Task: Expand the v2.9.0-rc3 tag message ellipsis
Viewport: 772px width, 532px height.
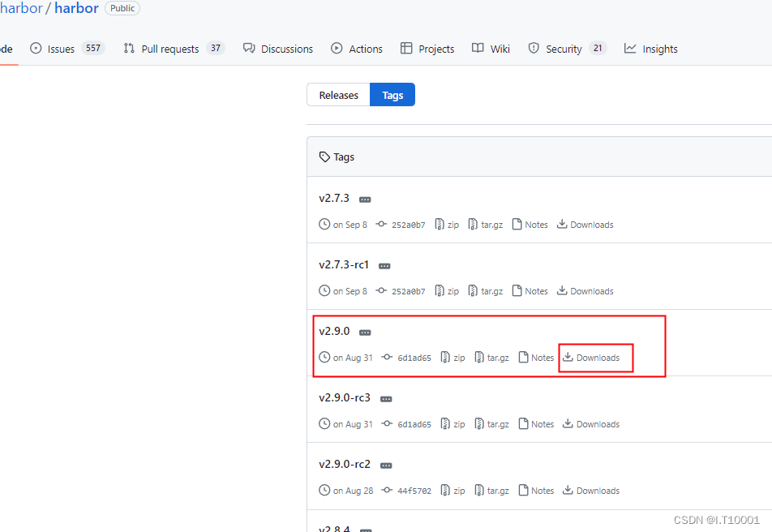Action: point(387,399)
